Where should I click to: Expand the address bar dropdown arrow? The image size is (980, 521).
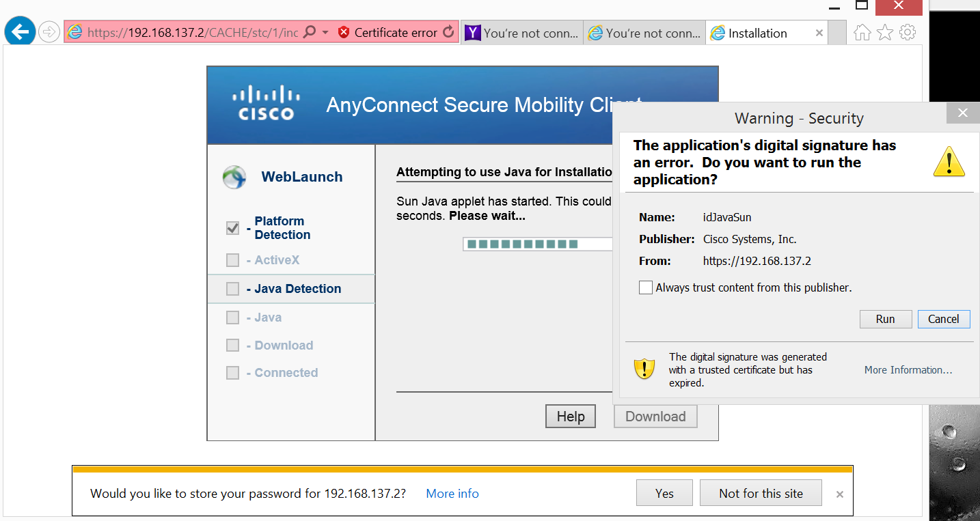pyautogui.click(x=325, y=32)
